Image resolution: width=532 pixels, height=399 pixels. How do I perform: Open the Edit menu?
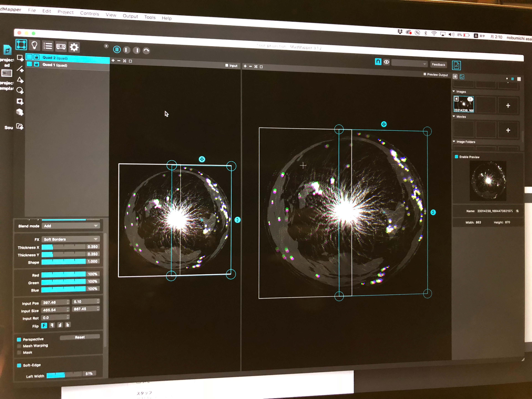click(47, 11)
